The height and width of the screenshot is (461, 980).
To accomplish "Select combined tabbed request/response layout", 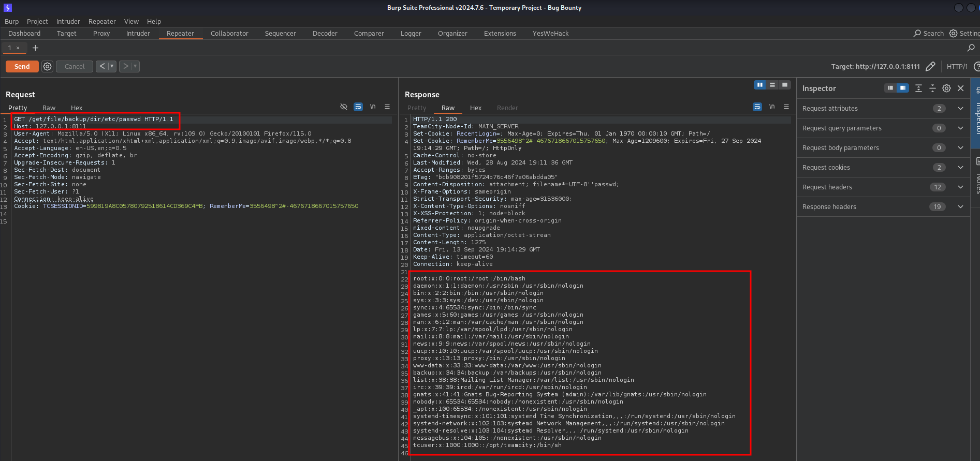I will (785, 85).
